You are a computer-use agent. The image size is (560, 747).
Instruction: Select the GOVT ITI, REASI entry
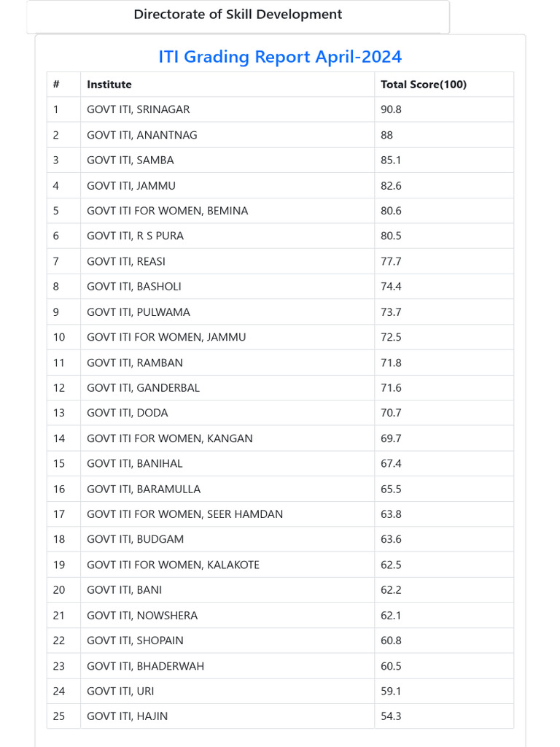(125, 261)
